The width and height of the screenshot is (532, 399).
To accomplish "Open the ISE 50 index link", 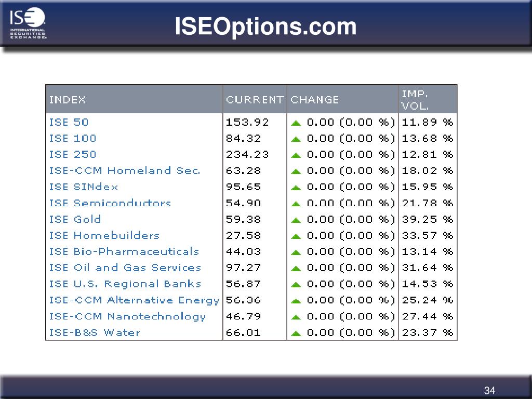I will (69, 122).
